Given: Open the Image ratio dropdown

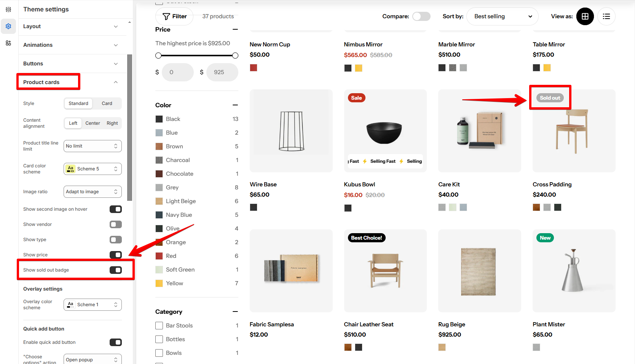Looking at the screenshot, I should 93,192.
